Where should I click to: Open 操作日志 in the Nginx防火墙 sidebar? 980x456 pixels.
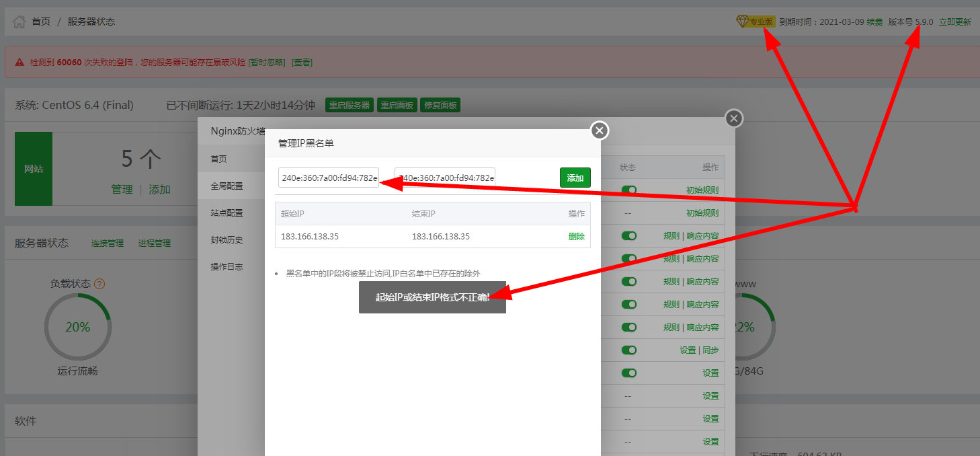[x=231, y=266]
